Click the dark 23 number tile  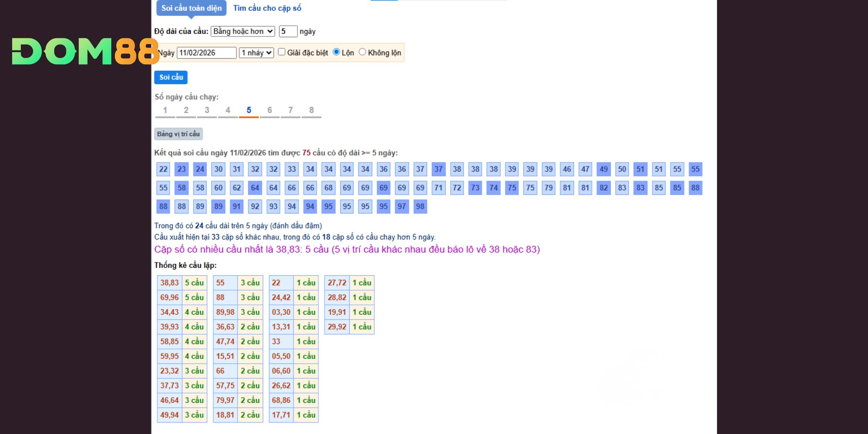click(182, 169)
